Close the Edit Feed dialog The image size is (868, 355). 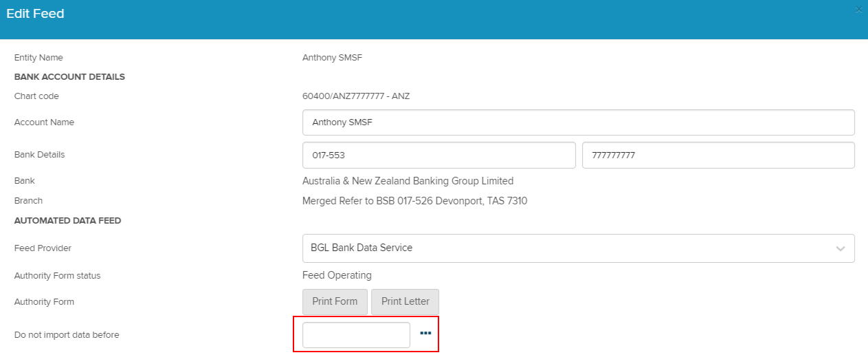[x=858, y=10]
